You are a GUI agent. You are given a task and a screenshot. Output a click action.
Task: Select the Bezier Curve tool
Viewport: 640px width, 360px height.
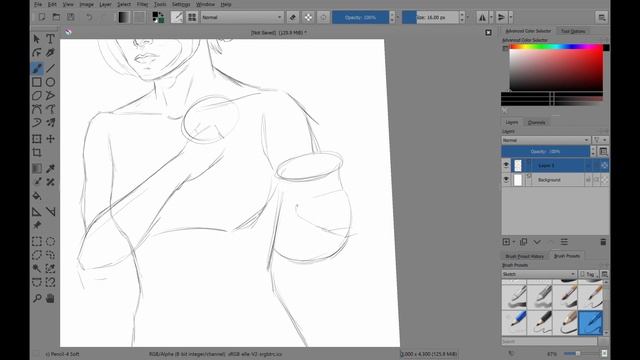pos(37,109)
